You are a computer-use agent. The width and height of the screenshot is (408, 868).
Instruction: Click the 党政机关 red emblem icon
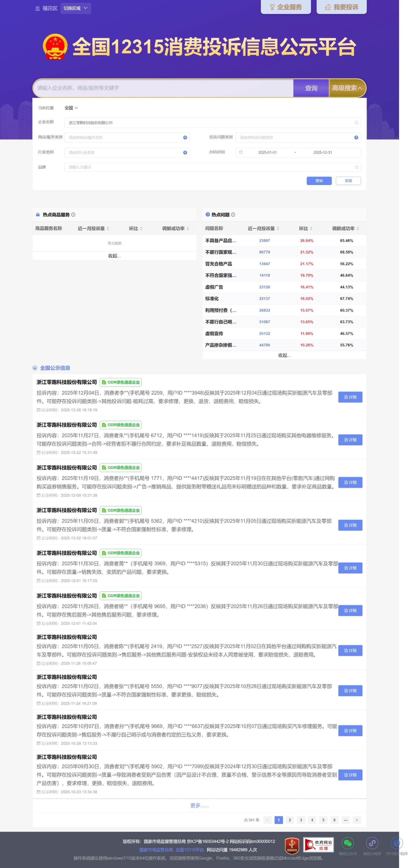(x=292, y=846)
